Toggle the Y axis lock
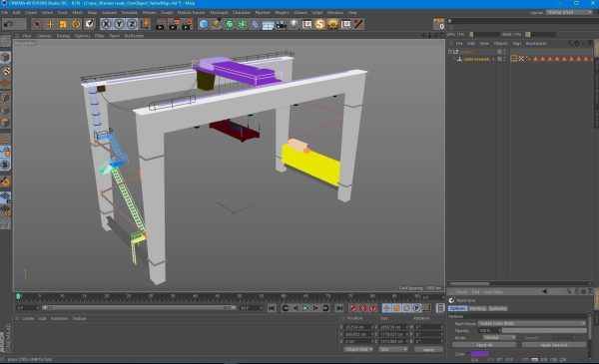 point(119,24)
